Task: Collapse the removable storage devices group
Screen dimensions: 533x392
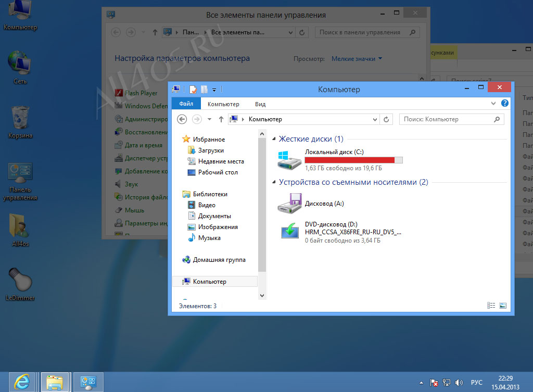Action: [x=274, y=182]
